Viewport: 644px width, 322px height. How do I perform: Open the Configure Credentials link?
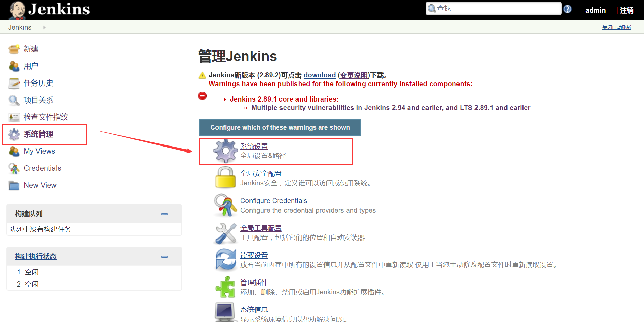click(x=274, y=201)
